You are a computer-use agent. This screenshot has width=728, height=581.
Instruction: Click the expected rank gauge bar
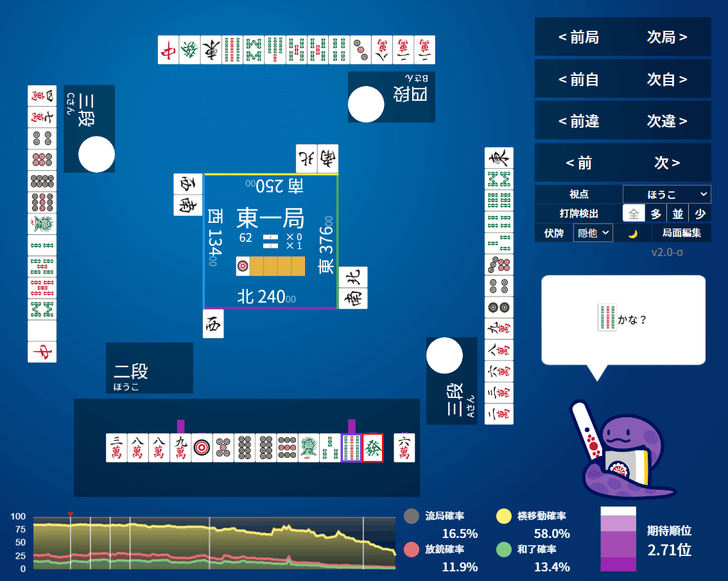(617, 539)
